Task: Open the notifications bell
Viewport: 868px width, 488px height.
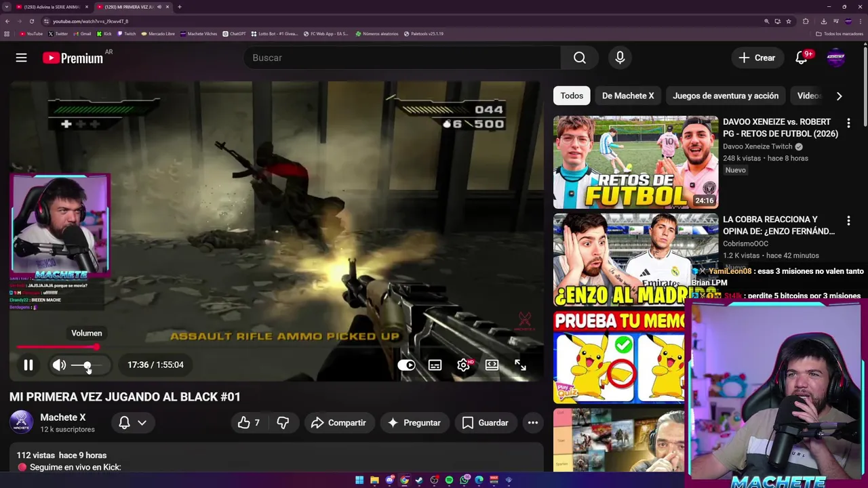Action: click(802, 58)
